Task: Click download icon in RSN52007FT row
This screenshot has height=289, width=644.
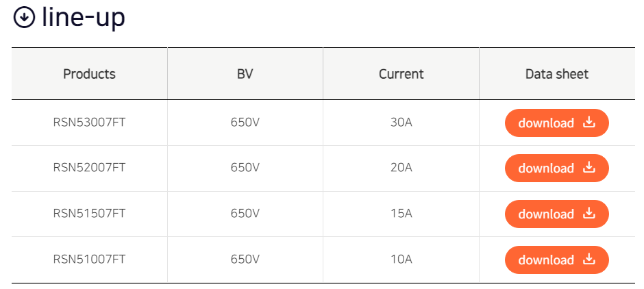Action: [589, 168]
